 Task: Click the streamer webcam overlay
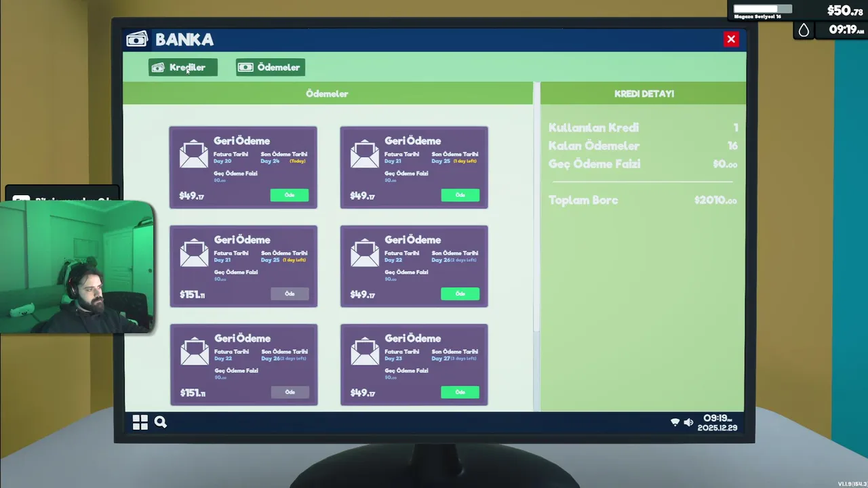pos(77,266)
